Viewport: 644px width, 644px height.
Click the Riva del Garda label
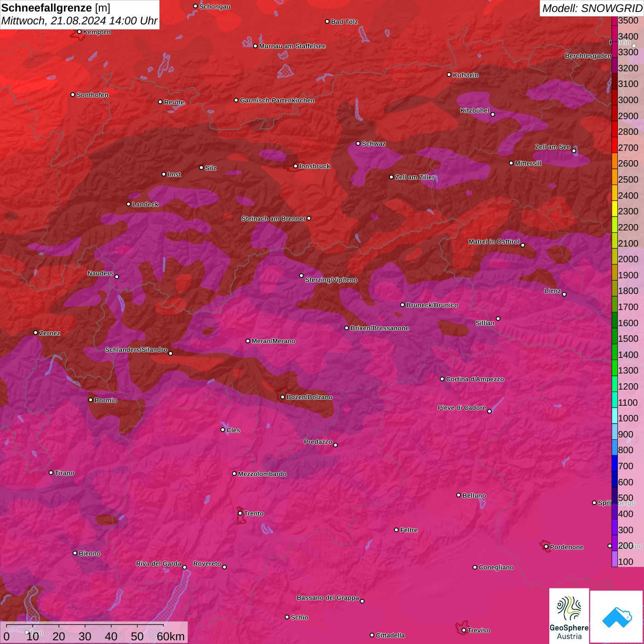point(159,563)
